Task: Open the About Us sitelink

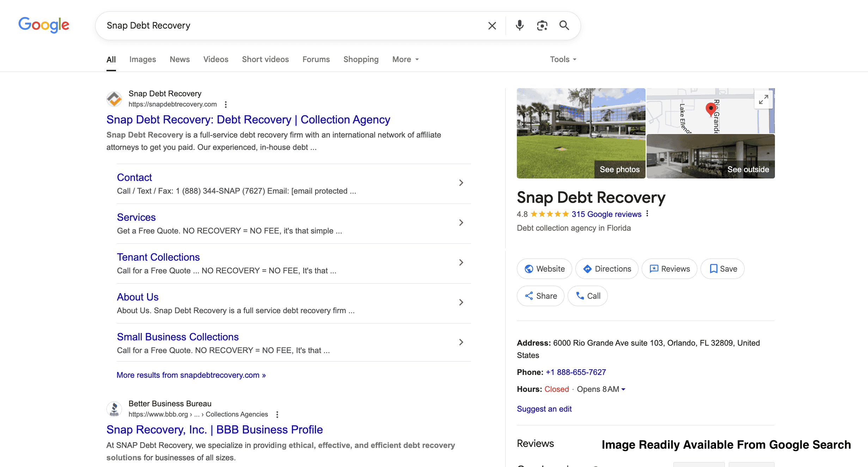Action: 137,297
